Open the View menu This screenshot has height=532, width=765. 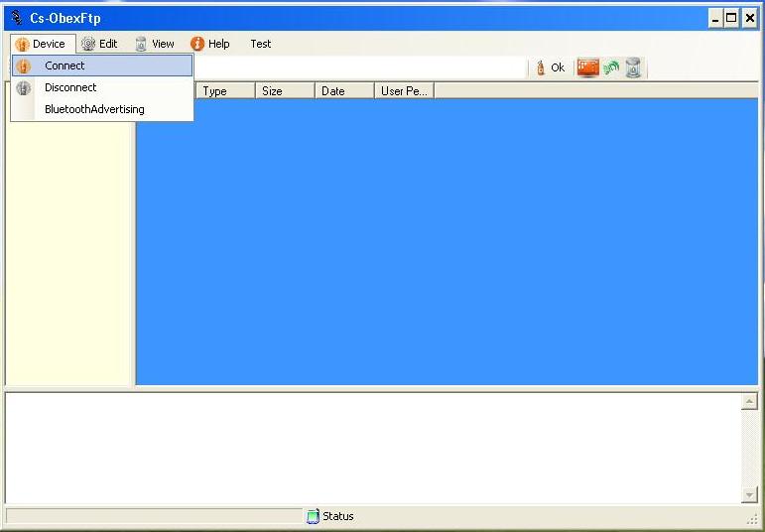(x=155, y=44)
